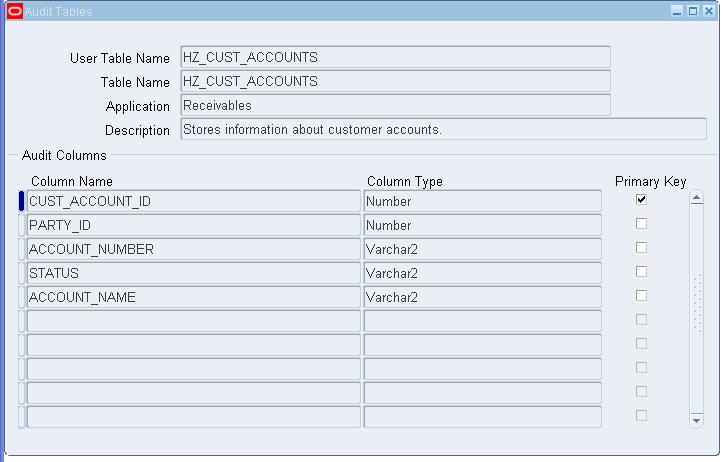This screenshot has height=462, width=723.
Task: Uncheck Primary Key for CUST_ACCOUNT_ID
Action: 641,200
